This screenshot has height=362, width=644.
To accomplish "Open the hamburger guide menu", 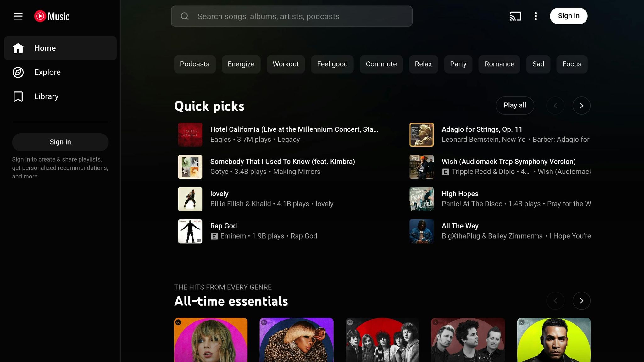I will (18, 16).
